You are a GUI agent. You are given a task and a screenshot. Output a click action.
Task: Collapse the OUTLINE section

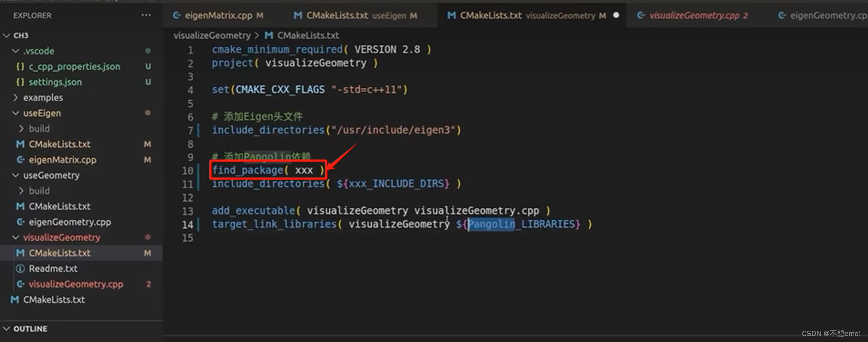pos(6,329)
